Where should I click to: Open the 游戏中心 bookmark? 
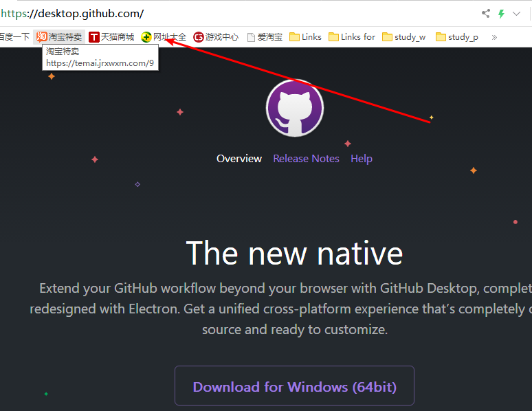[216, 36]
